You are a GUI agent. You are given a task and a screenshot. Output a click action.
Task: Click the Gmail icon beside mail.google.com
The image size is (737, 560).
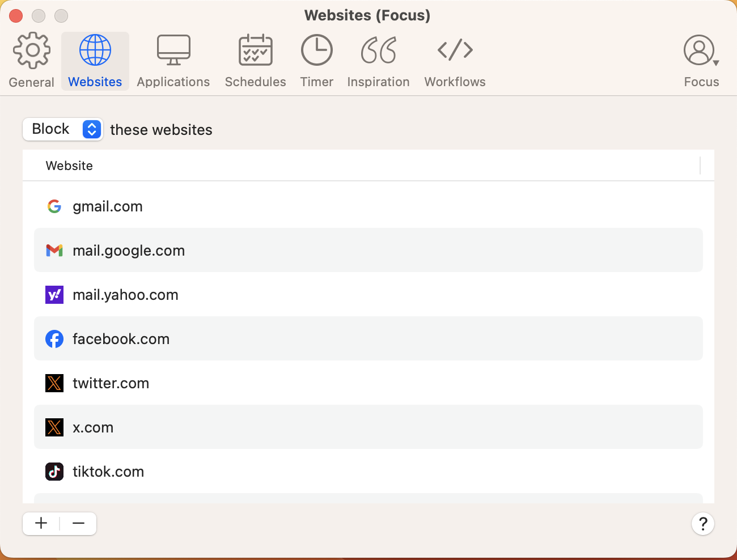tap(54, 251)
